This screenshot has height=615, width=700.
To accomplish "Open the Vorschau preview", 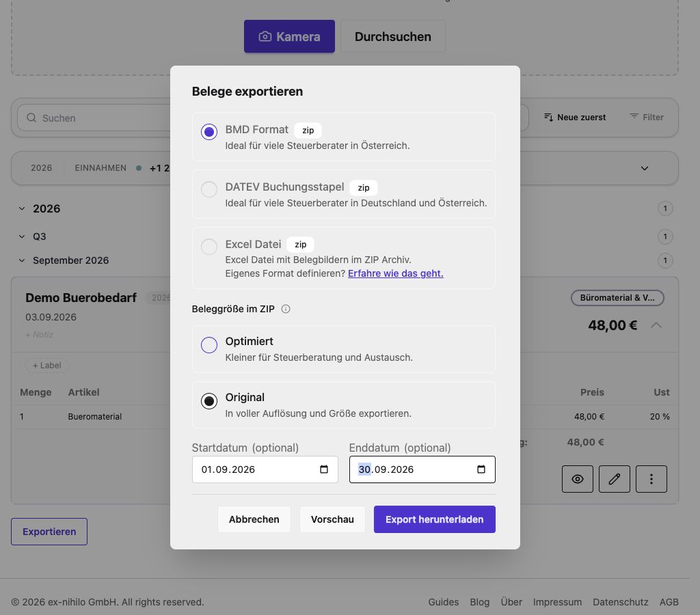I will pyautogui.click(x=332, y=519).
